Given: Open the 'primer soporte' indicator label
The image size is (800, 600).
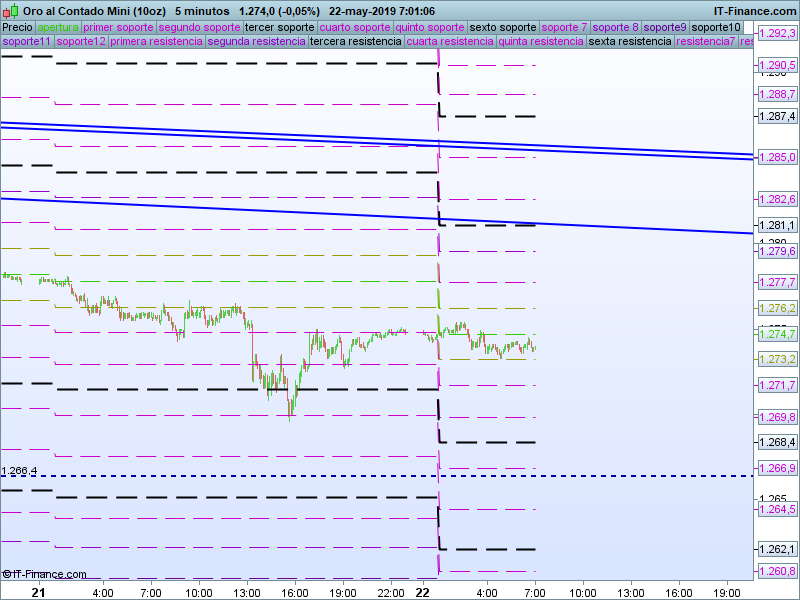Looking at the screenshot, I should [118, 28].
